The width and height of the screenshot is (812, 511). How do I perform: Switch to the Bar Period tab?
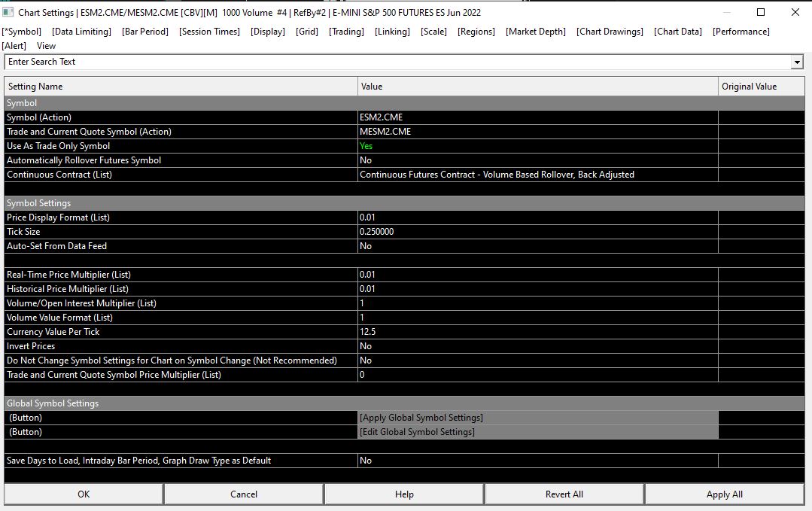(x=145, y=32)
